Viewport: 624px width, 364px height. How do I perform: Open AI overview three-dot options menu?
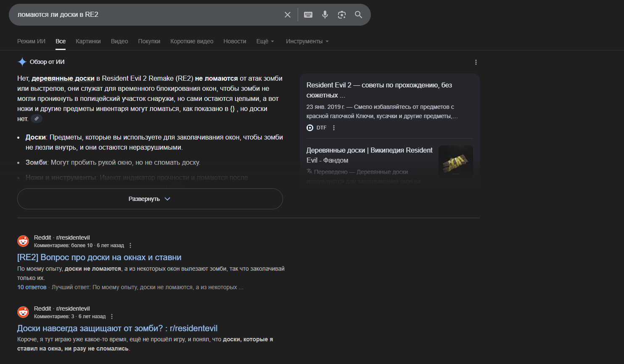[476, 62]
